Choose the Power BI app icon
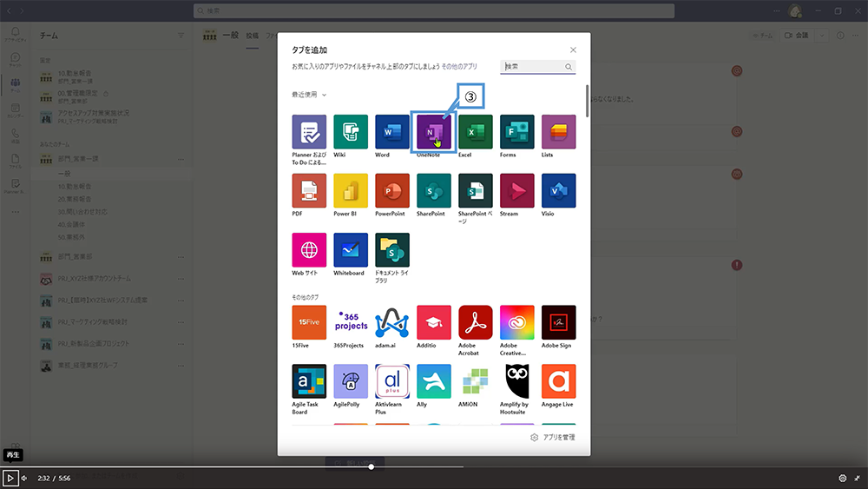This screenshot has width=868, height=489. click(x=351, y=190)
